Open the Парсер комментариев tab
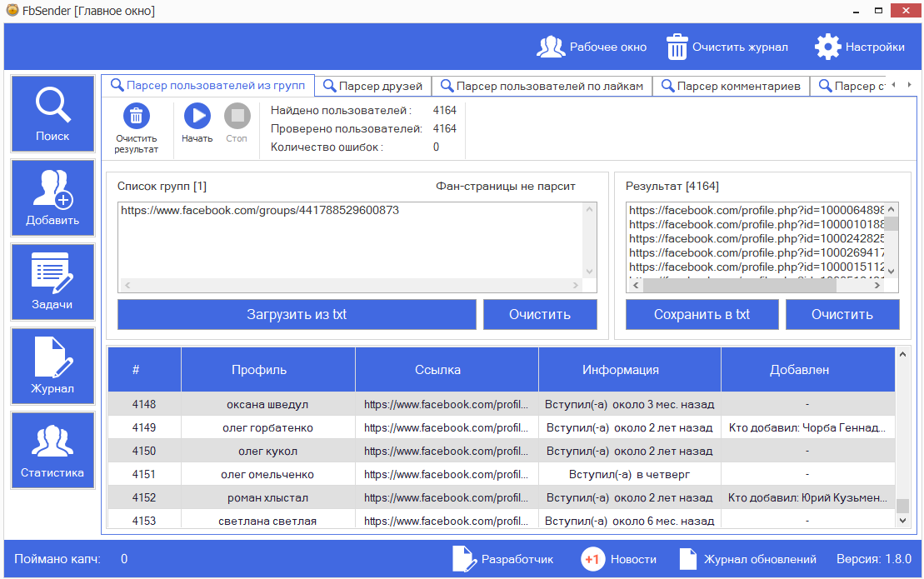This screenshot has height=579, width=924. [732, 86]
